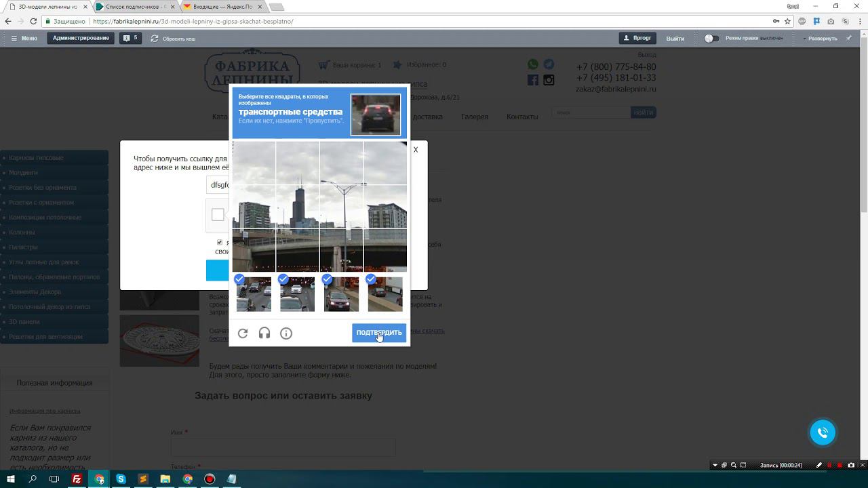
Task: Open Sublime Text from the taskbar
Action: coord(143,479)
